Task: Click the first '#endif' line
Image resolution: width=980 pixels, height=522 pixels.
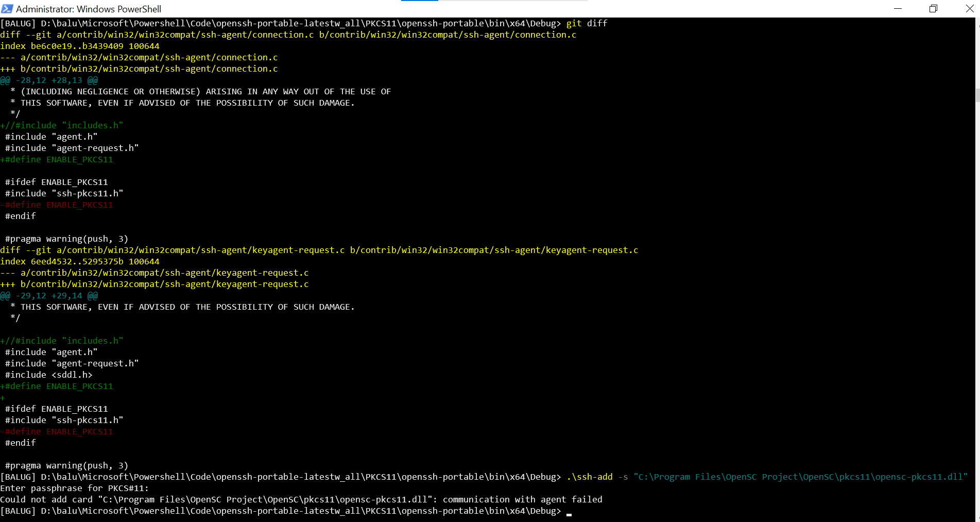Action: [20, 216]
